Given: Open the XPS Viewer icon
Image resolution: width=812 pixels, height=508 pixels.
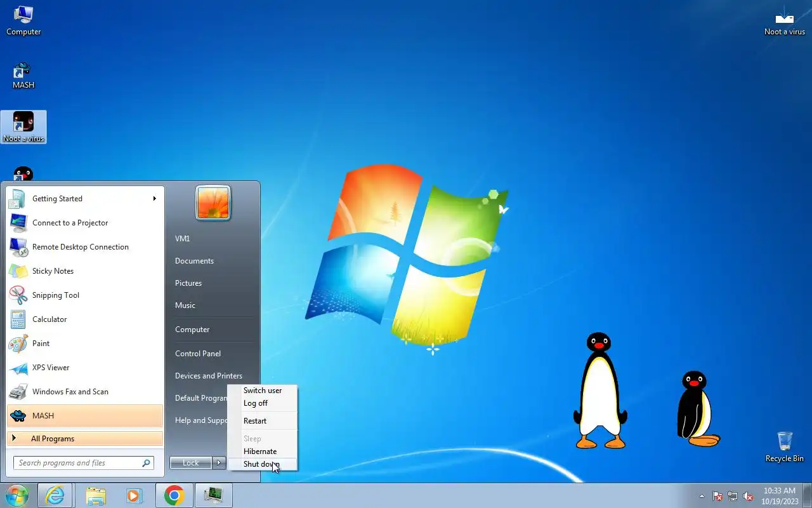Looking at the screenshot, I should [x=17, y=368].
